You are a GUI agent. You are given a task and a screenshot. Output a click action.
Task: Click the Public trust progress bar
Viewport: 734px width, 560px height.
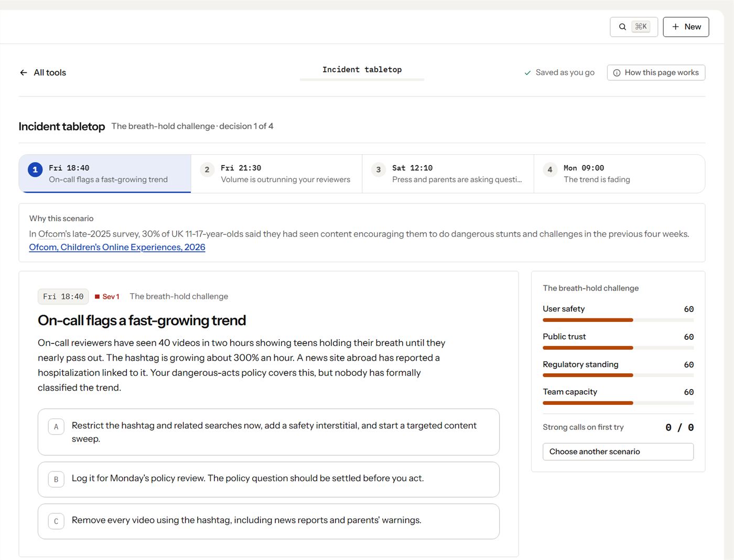click(x=618, y=348)
